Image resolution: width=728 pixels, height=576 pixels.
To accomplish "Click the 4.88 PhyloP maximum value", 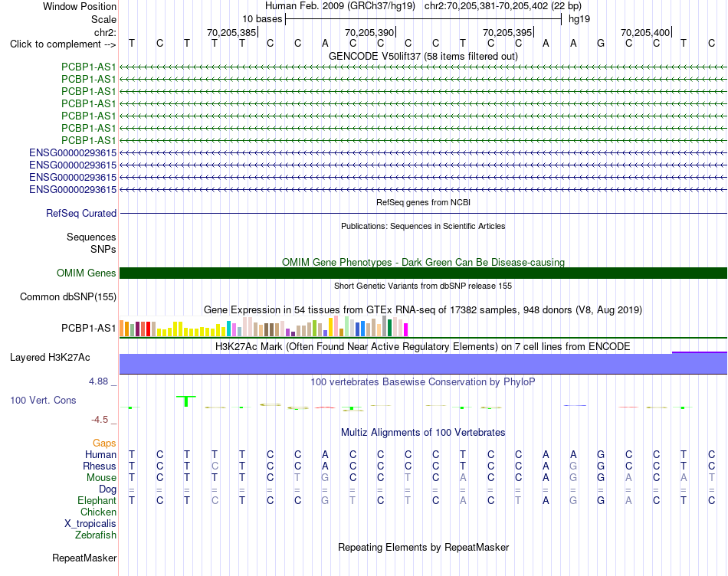I will point(98,381).
